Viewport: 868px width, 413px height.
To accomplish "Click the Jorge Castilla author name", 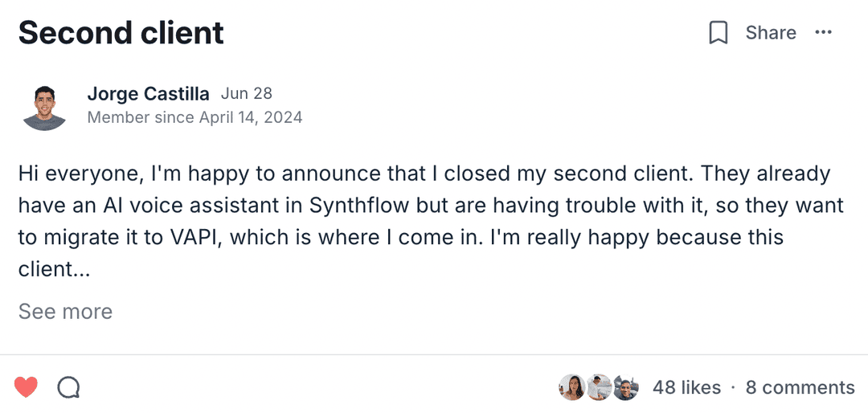I will coord(148,94).
